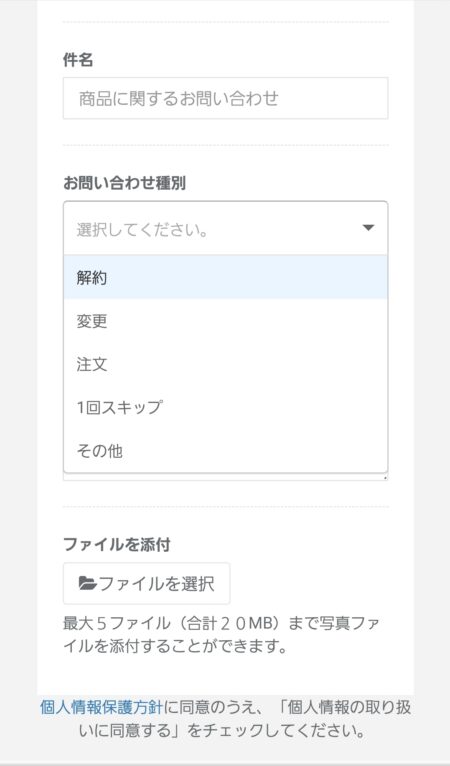Screen dimensions: 450x766
Task: Click the お問い合わせ種別 label
Action: click(124, 183)
